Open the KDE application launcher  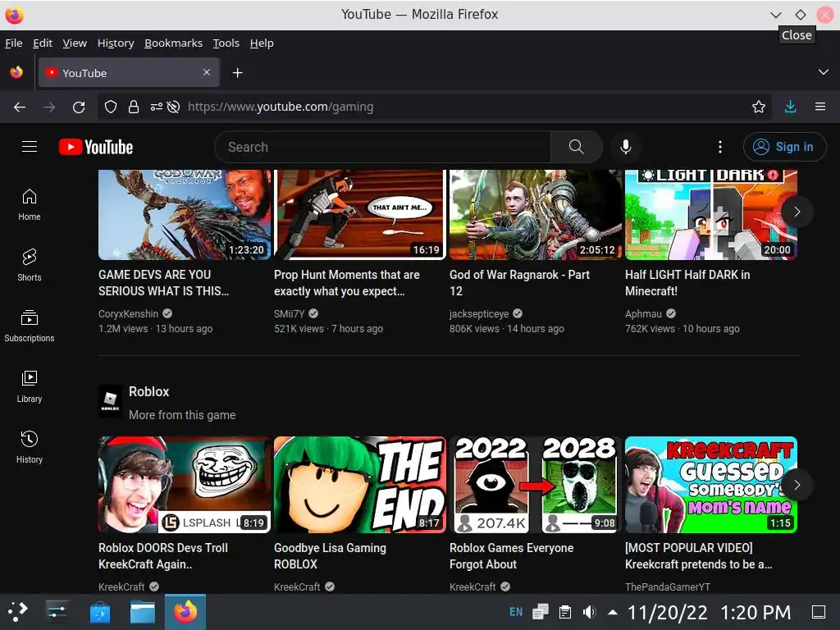(x=18, y=611)
